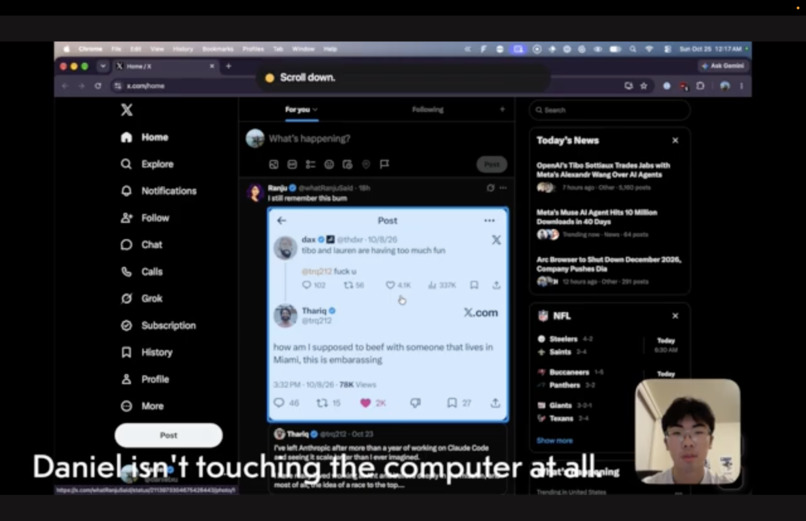Viewport: 806px width, 521px height.
Task: Click the greyed Post button in composer
Action: (x=491, y=164)
